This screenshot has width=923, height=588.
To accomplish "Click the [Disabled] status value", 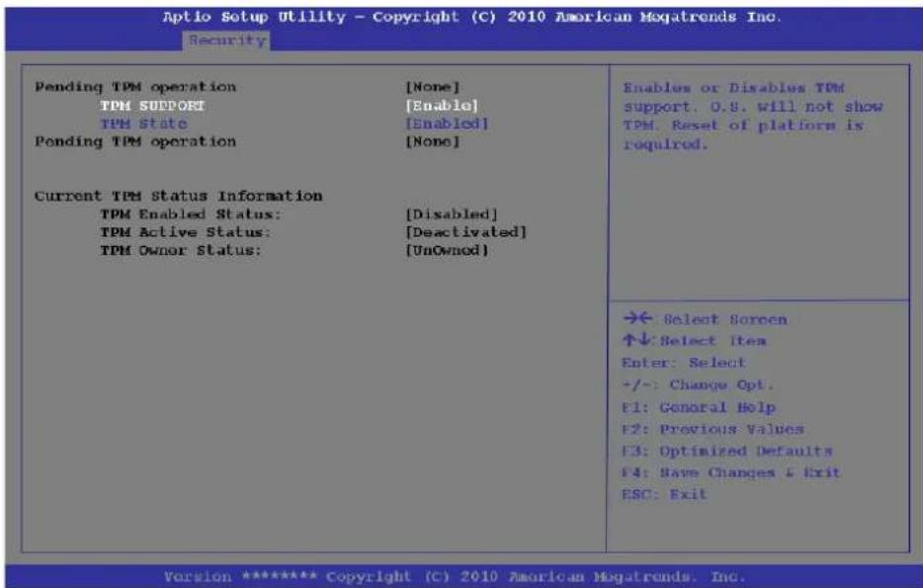I will (x=452, y=214).
